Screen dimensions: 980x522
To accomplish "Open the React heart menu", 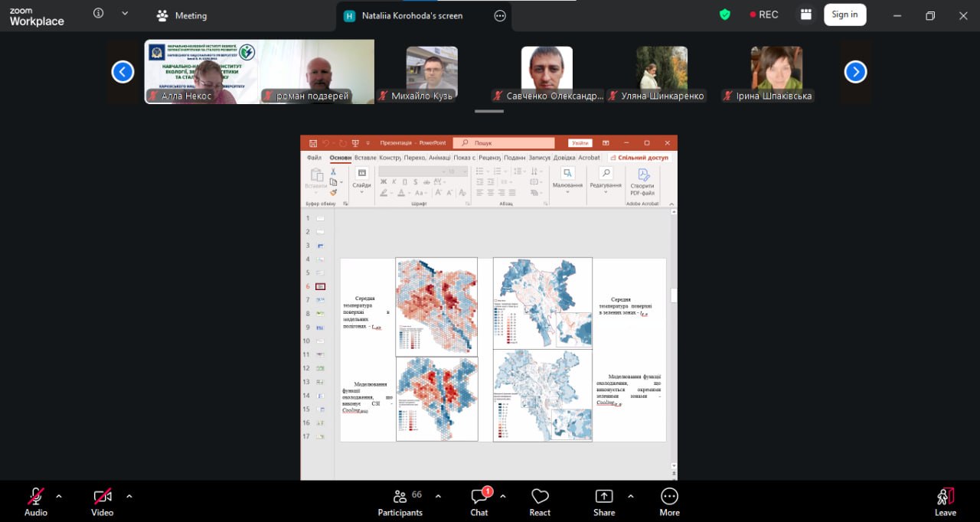I will pos(540,501).
